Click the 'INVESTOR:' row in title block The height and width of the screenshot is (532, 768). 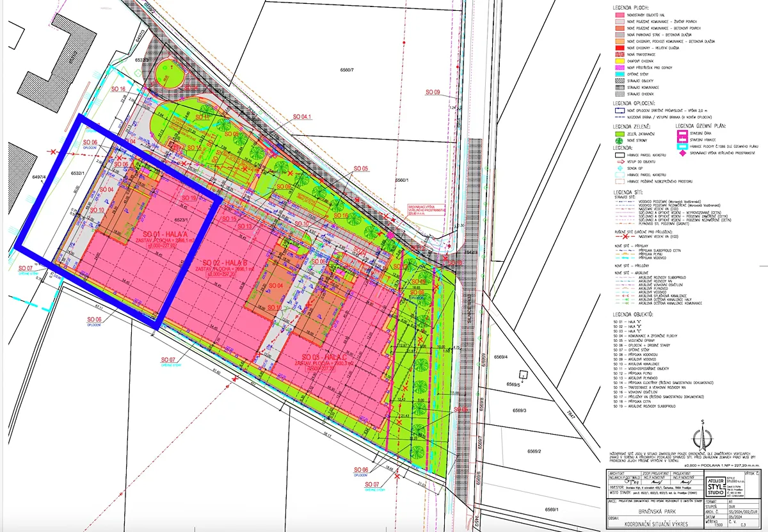point(656,487)
